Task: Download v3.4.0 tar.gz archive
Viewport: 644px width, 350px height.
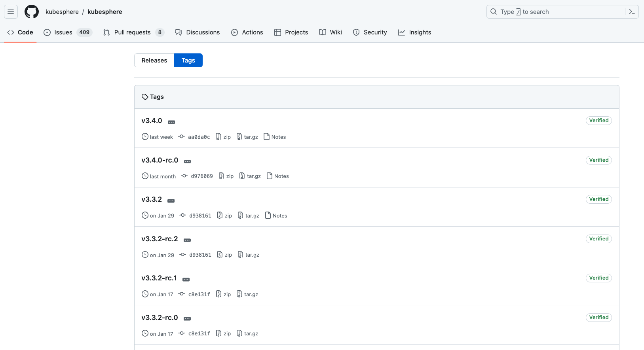Action: pos(247,137)
